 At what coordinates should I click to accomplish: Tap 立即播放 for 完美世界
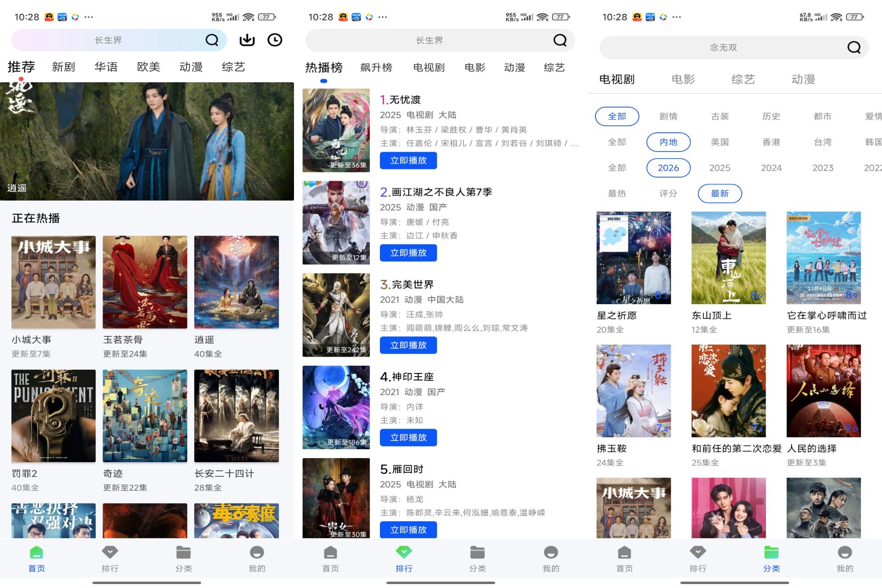(408, 345)
